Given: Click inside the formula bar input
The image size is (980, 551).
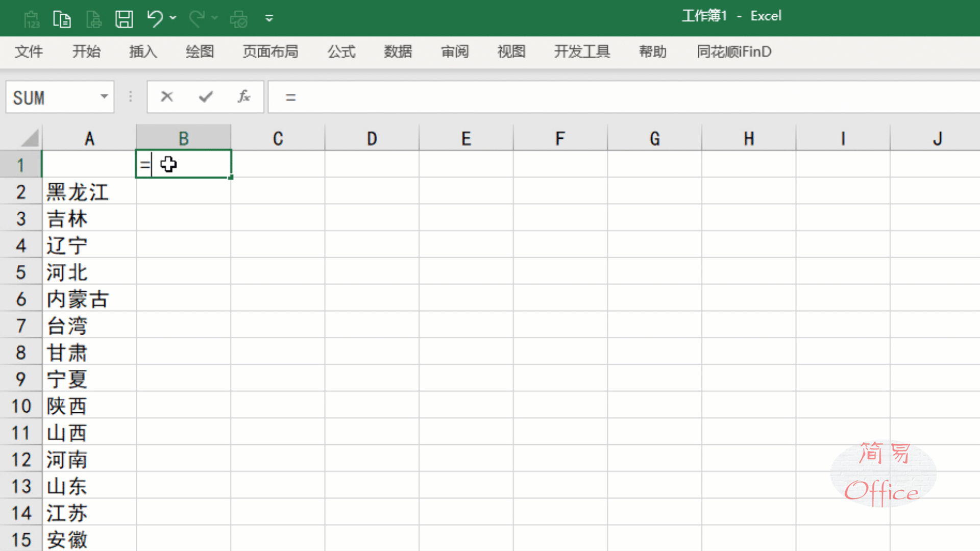Looking at the screenshot, I should point(623,97).
